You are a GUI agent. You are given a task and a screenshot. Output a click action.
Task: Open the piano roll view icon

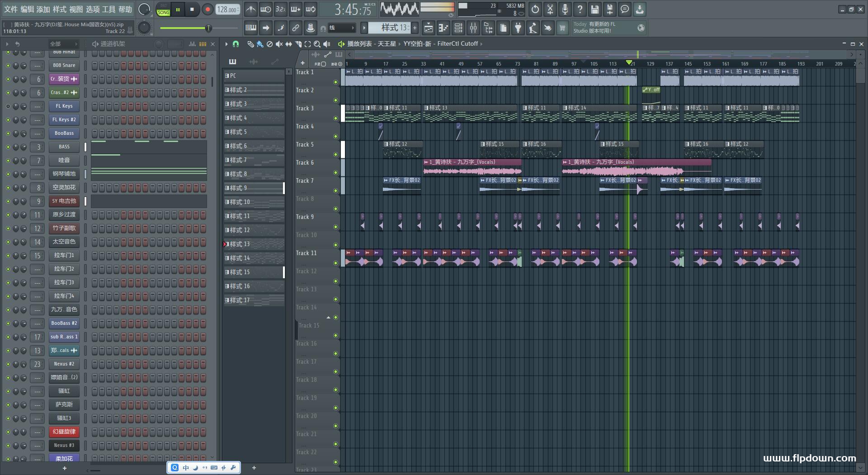pos(443,28)
